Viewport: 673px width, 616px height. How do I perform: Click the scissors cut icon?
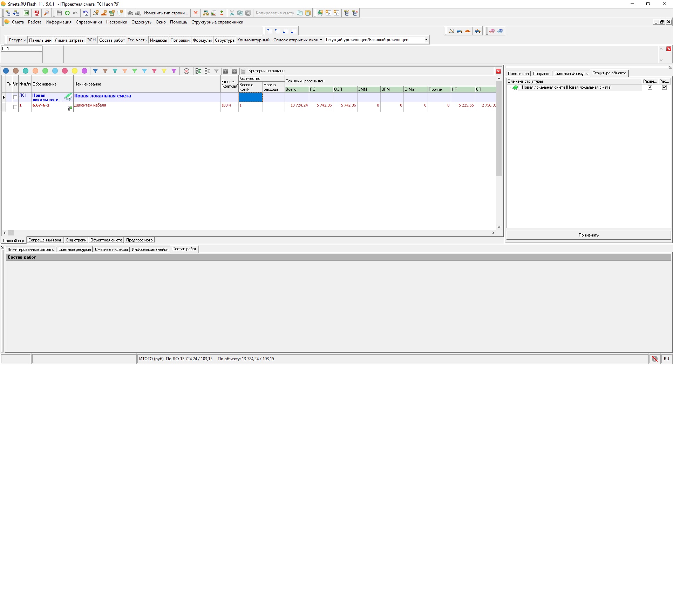point(232,13)
